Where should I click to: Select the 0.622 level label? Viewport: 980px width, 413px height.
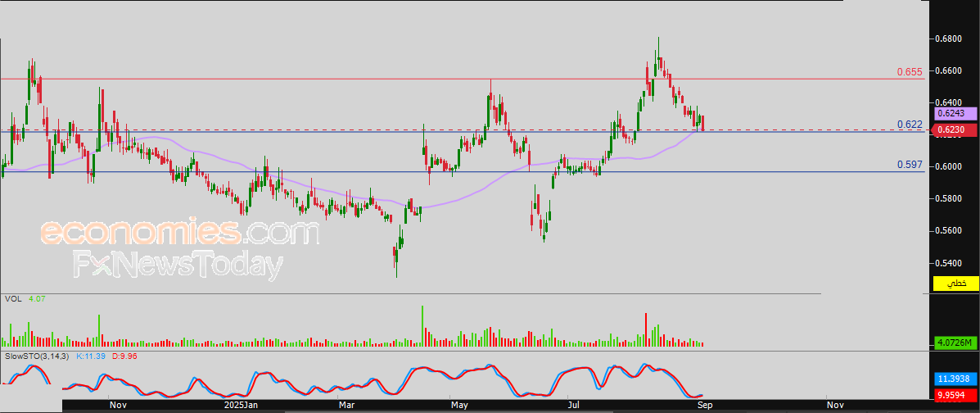coord(910,125)
